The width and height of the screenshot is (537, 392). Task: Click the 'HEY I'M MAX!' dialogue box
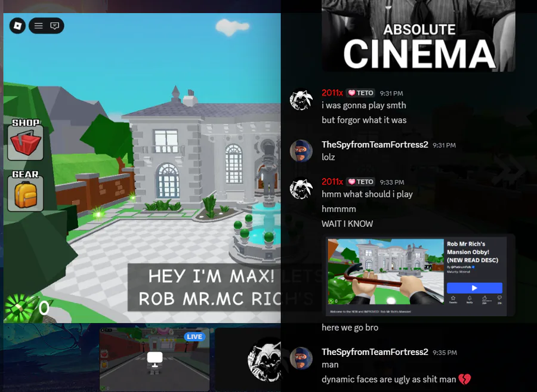(x=205, y=287)
